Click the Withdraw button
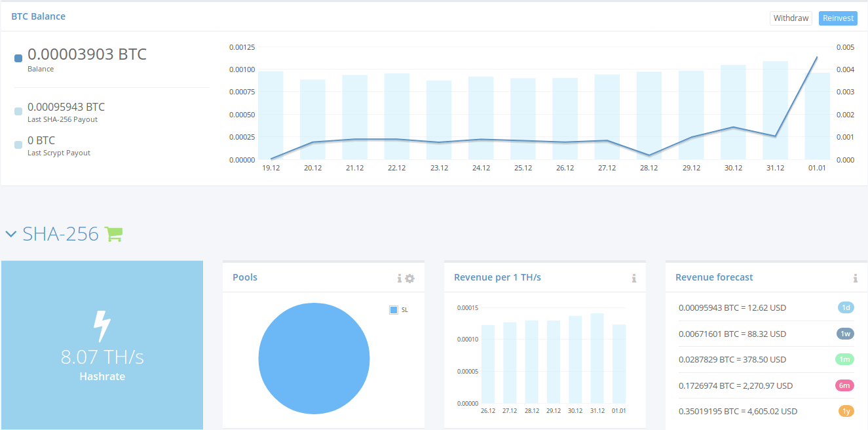868x430 pixels. (x=791, y=18)
